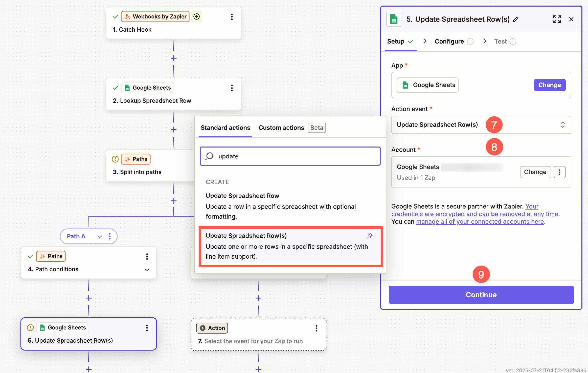Add step above the step 7 Action card
The image size is (588, 373).
pos(258,298)
